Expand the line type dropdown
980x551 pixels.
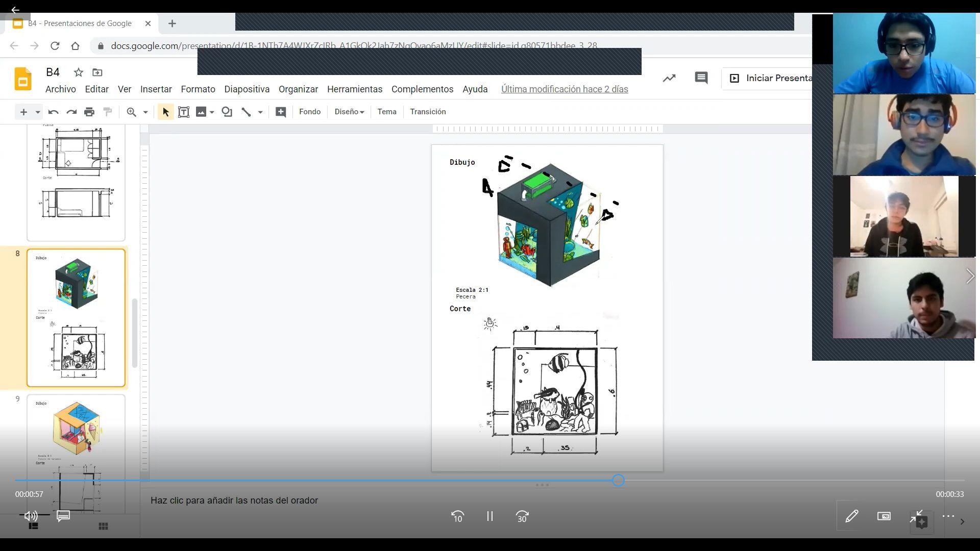[260, 112]
